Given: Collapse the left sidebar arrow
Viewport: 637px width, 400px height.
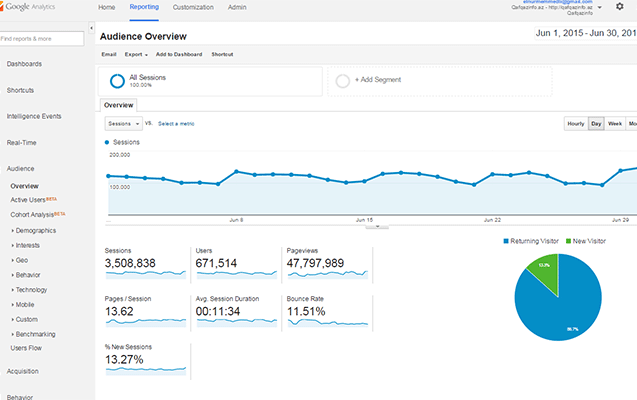Looking at the screenshot, I should pyautogui.click(x=91, y=28).
